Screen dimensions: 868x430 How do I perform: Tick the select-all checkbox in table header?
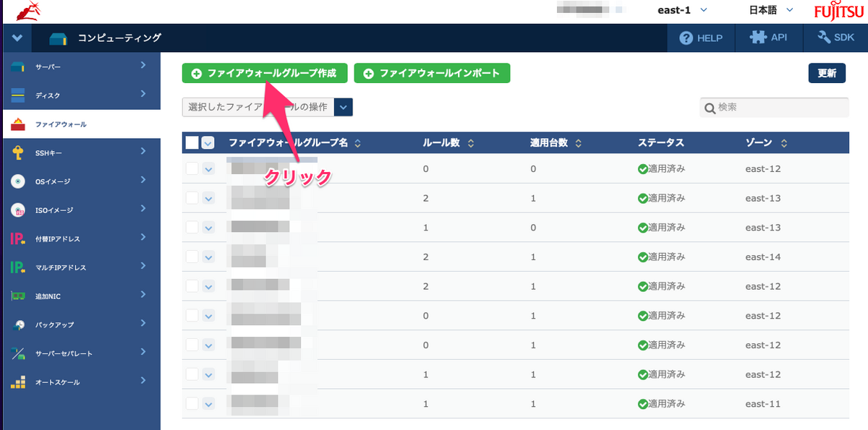[x=192, y=143]
